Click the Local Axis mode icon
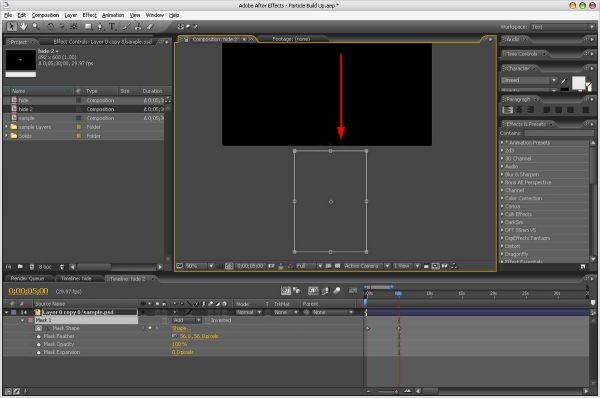Screen dimensions: 600x398 coord(181,26)
